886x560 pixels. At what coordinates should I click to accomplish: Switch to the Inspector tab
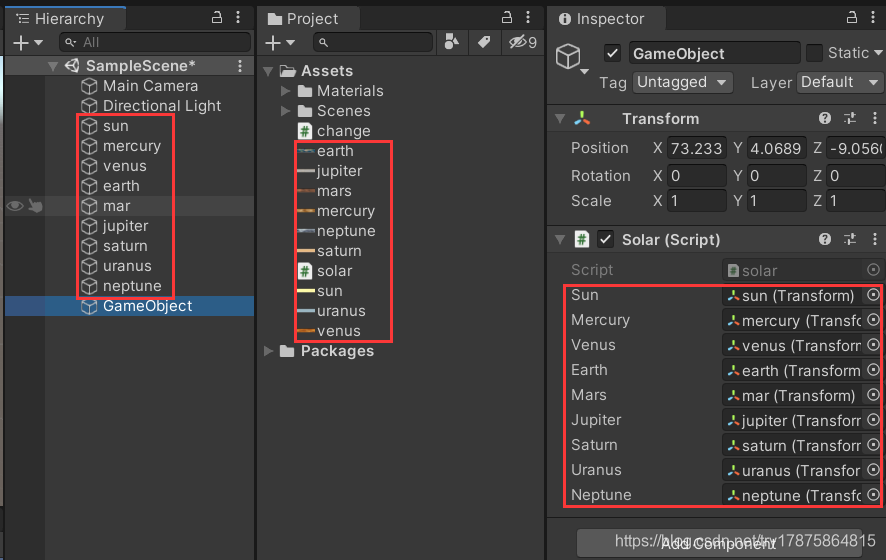(606, 19)
